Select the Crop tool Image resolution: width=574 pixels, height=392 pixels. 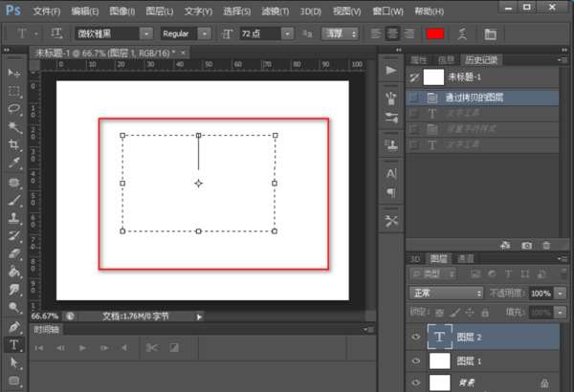[14, 144]
